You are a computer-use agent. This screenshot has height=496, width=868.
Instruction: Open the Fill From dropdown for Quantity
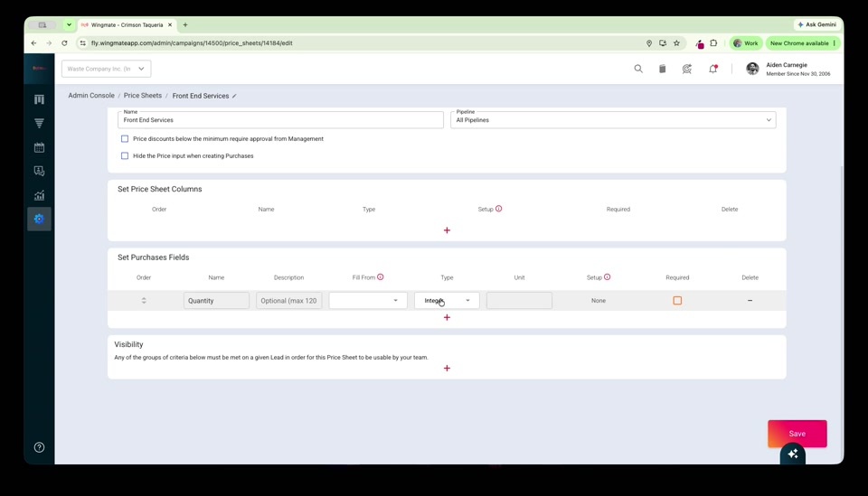(x=368, y=300)
